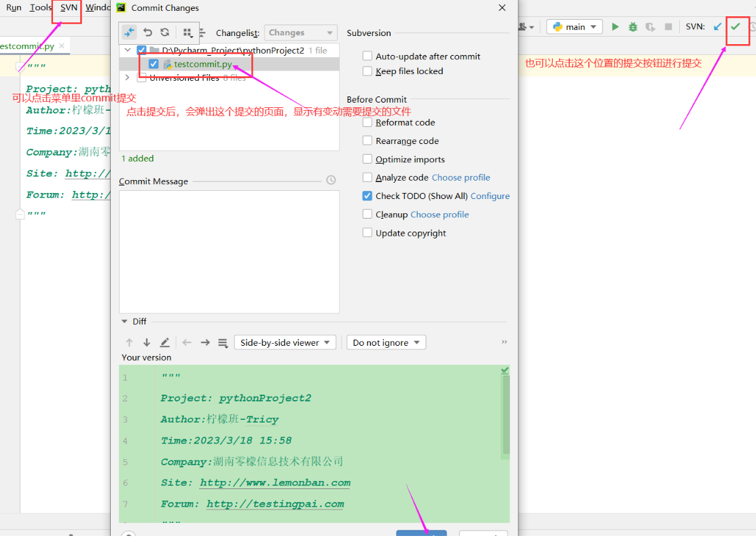
Task: Refresh the changes list
Action: coord(165,33)
